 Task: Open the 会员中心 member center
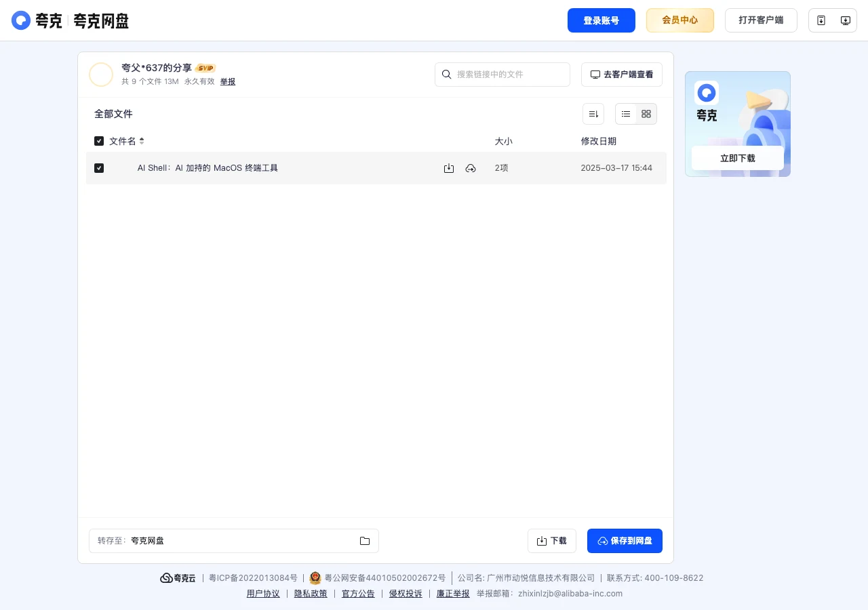pyautogui.click(x=680, y=20)
